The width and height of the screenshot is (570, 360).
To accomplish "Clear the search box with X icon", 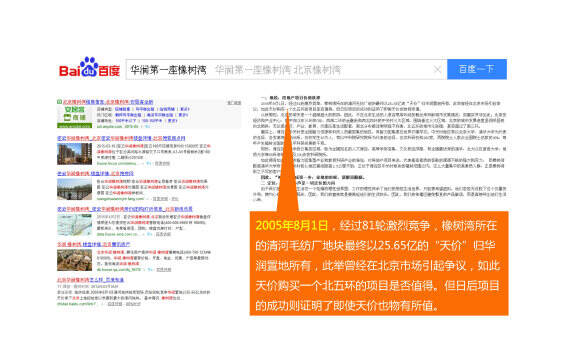I will point(437,69).
